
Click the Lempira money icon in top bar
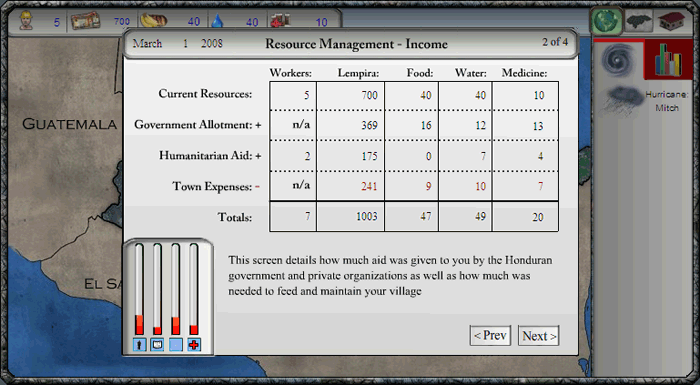tap(85, 21)
